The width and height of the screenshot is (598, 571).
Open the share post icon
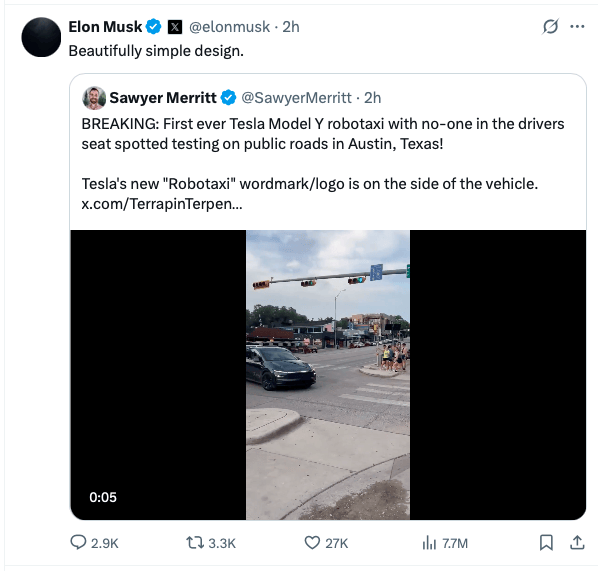(x=577, y=542)
